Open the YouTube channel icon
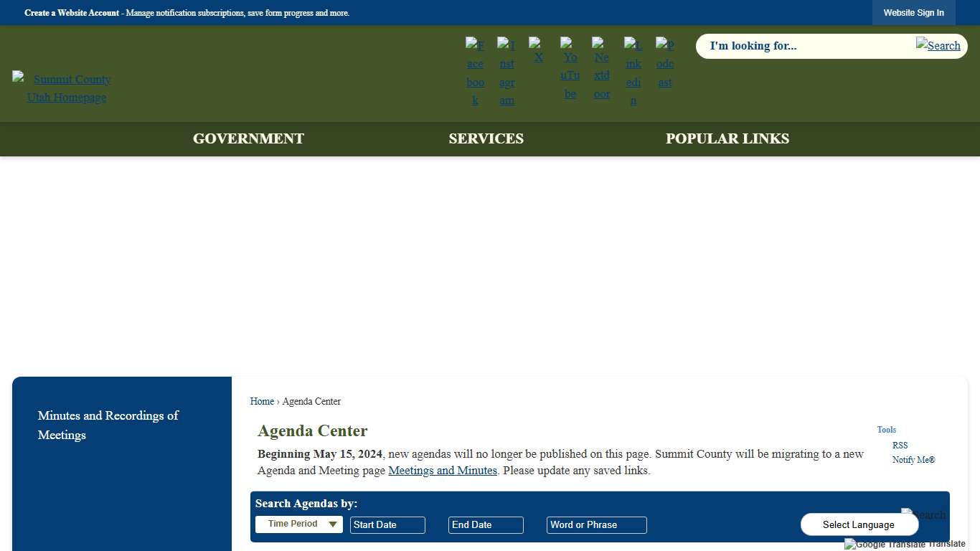 point(570,68)
